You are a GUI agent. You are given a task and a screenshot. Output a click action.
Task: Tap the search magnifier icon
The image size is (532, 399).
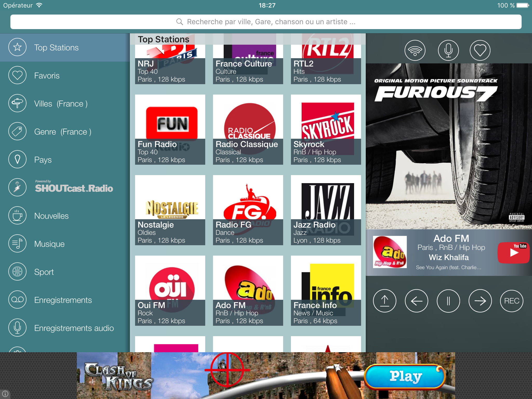tap(180, 22)
